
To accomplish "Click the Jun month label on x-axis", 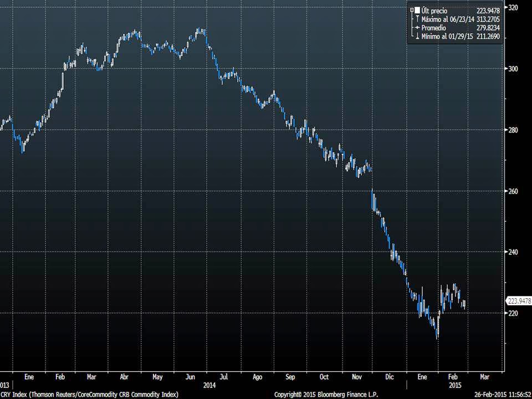I will pos(190,377).
